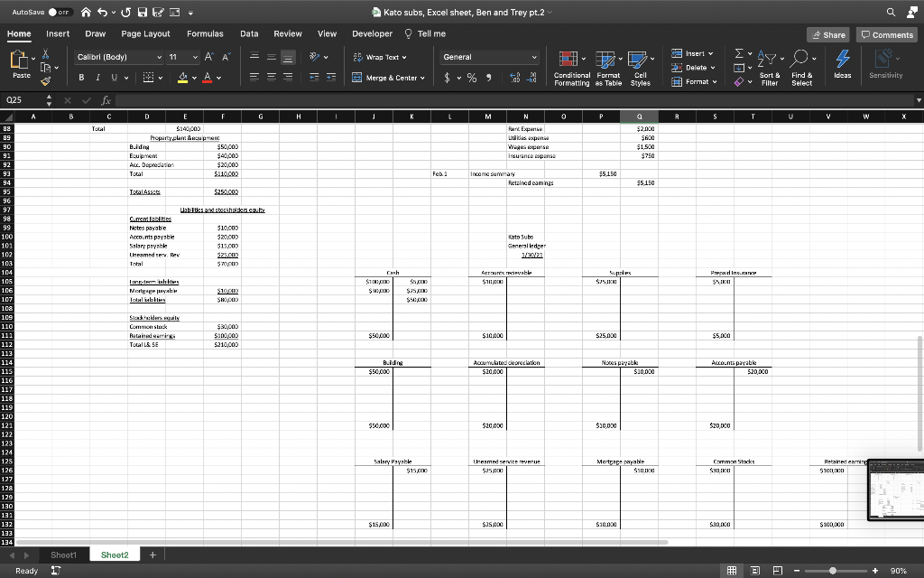This screenshot has width=924, height=578.
Task: Open the Insert cells dropdown
Action: [692, 53]
